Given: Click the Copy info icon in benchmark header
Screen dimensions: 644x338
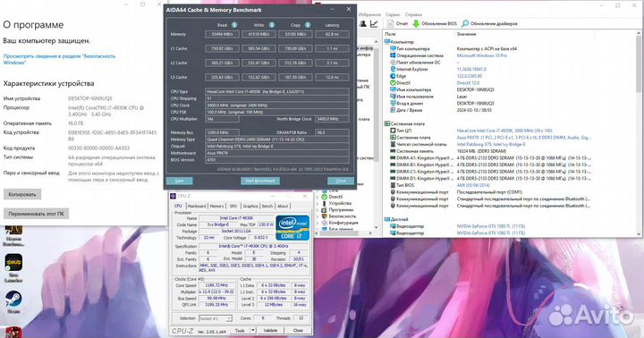Looking at the screenshot, I should [308, 25].
